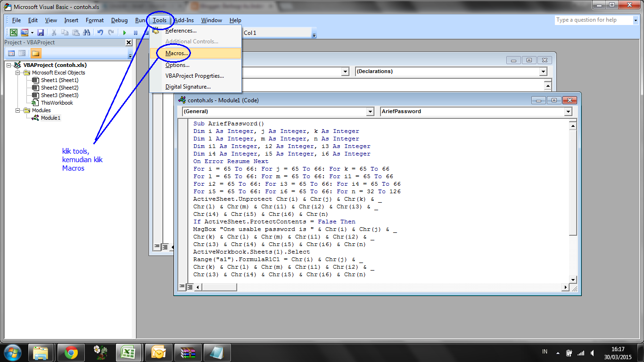Viewport: 644px width, 362px height.
Task: Choose References... from the Tools menu
Action: pyautogui.click(x=195, y=31)
